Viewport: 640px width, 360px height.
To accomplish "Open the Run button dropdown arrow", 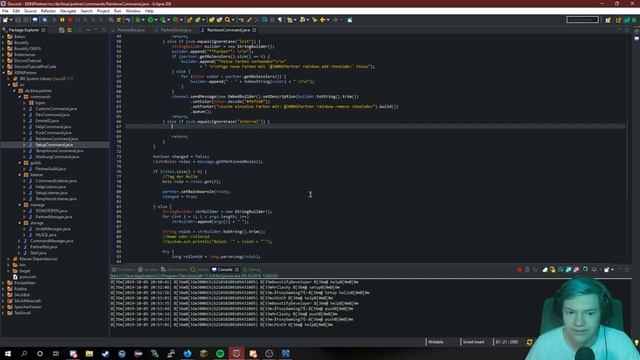I will 155,20.
